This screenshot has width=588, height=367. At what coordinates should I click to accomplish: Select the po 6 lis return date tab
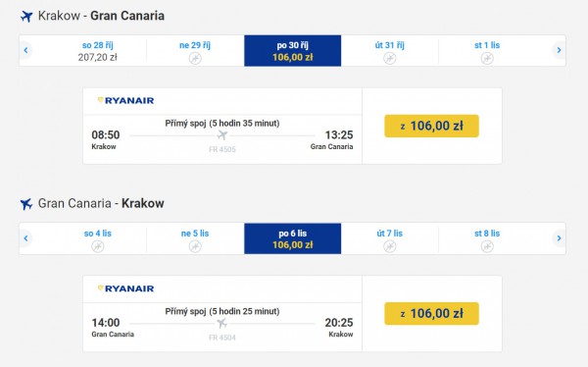tap(292, 238)
